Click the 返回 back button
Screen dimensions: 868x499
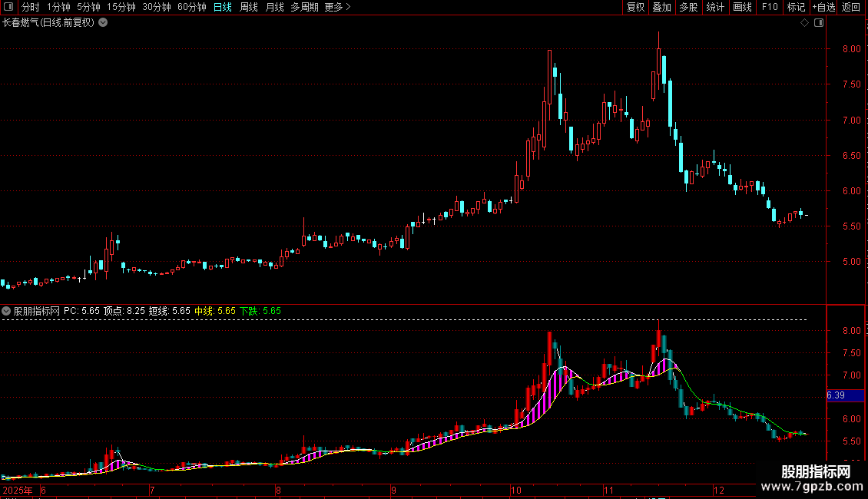tap(851, 7)
